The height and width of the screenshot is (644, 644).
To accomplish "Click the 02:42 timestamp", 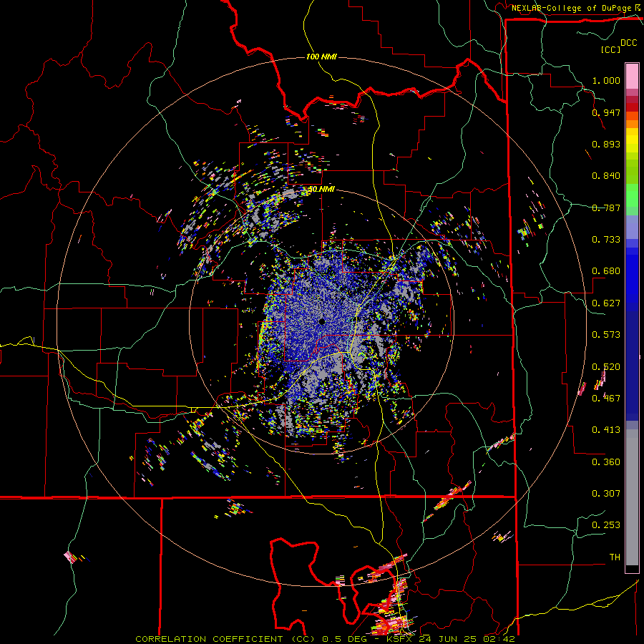I will 498,639.
